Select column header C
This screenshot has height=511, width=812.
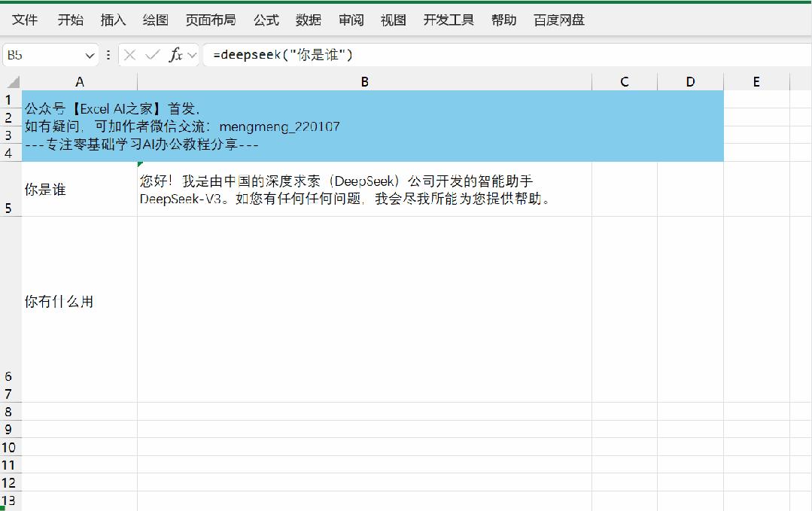[624, 81]
